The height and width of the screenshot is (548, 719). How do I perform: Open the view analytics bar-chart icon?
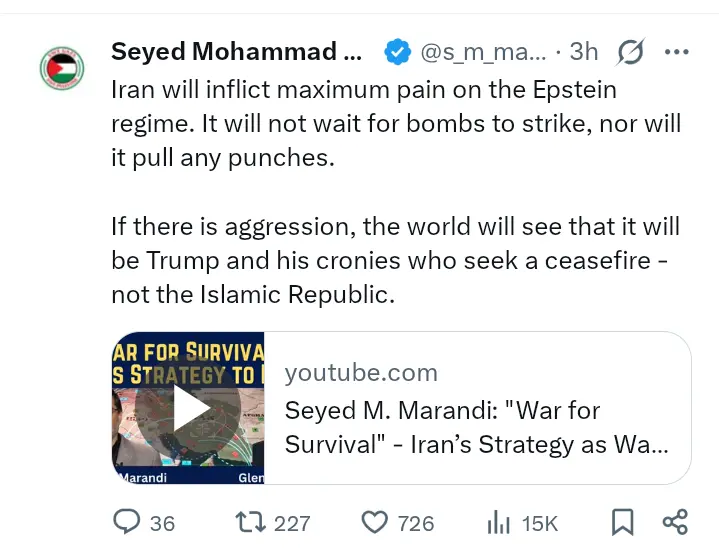coord(498,522)
